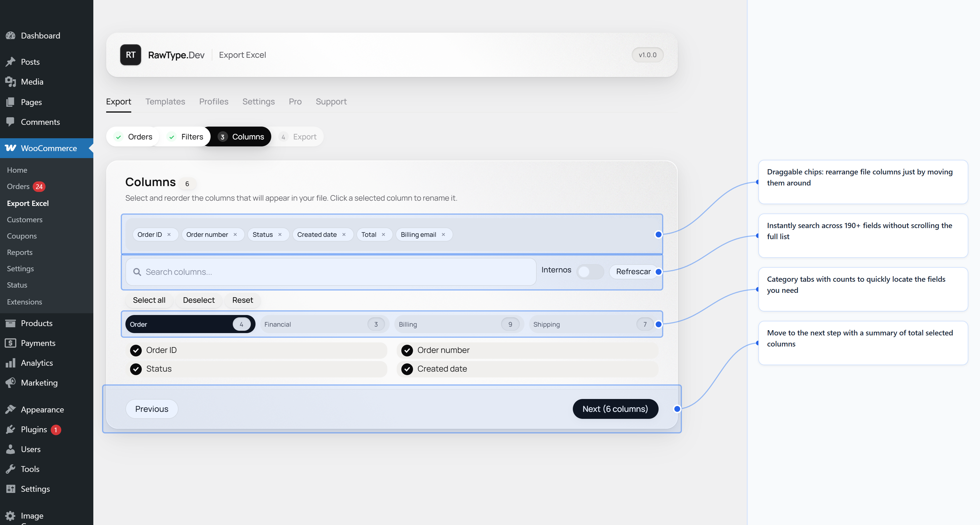Viewport: 980px width, 525px height.
Task: Uncheck the Order number column checkbox
Action: [x=407, y=350]
